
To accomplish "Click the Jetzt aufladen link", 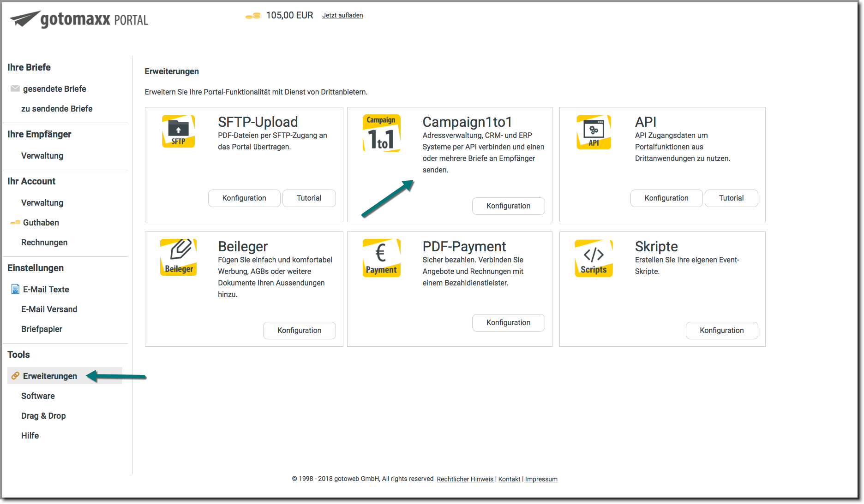I will [x=342, y=16].
